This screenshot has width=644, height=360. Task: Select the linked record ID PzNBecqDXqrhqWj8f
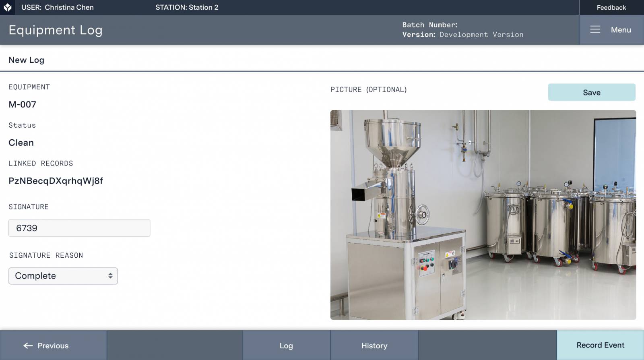point(56,181)
